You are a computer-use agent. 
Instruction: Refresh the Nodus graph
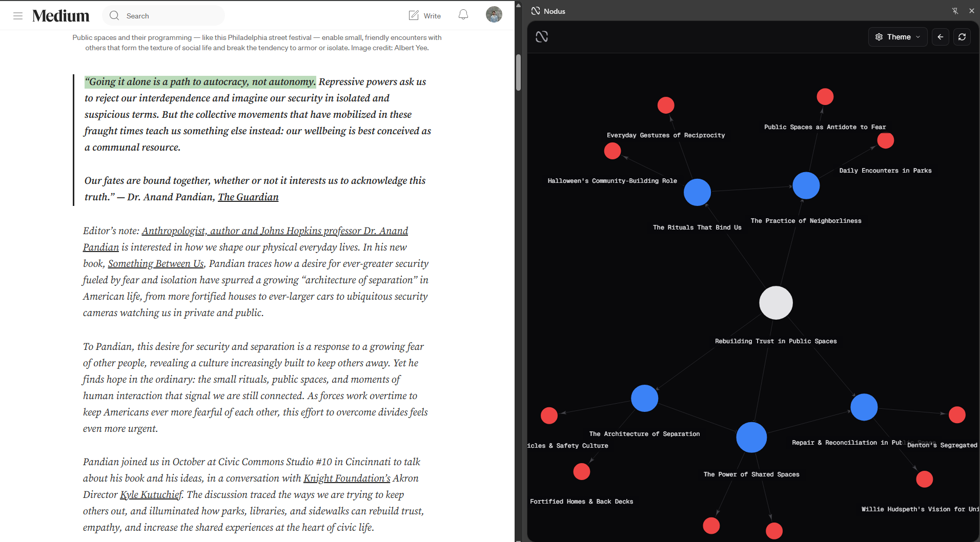coord(962,37)
